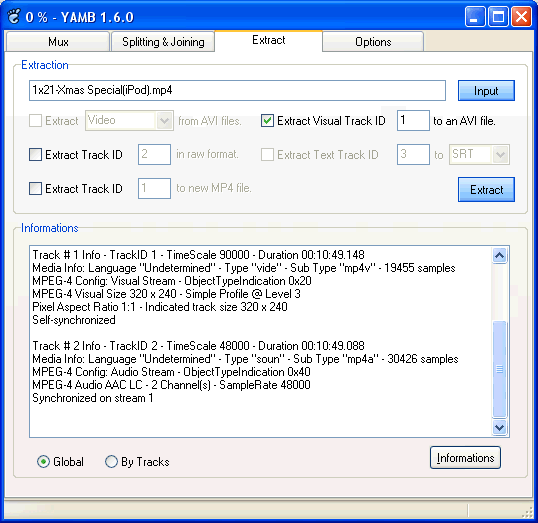Viewport: 538px width, 523px height.
Task: Click the Input button
Action: (x=486, y=91)
